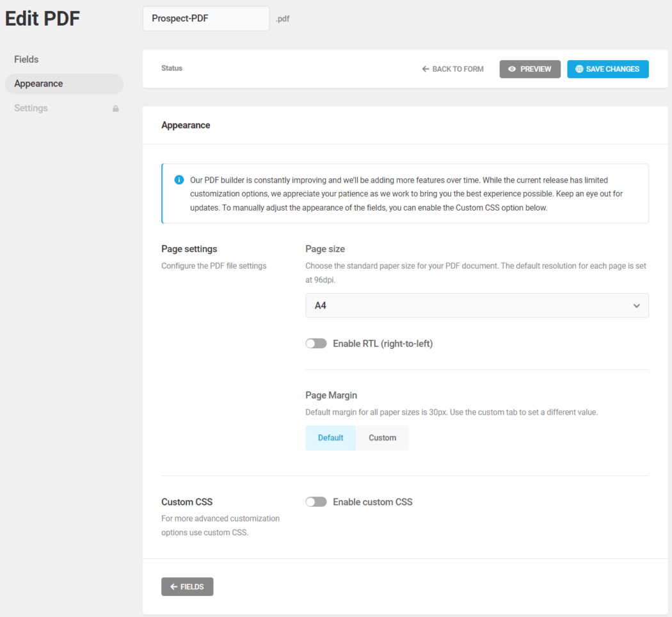This screenshot has width=672, height=617.
Task: Select Appearance in the left sidebar
Action: [x=38, y=83]
